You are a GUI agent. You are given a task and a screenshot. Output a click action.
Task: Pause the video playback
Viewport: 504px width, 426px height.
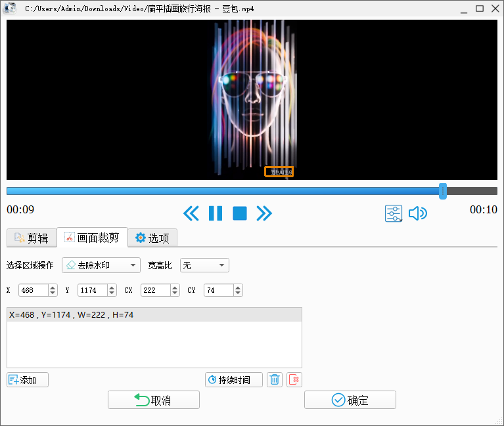(215, 213)
